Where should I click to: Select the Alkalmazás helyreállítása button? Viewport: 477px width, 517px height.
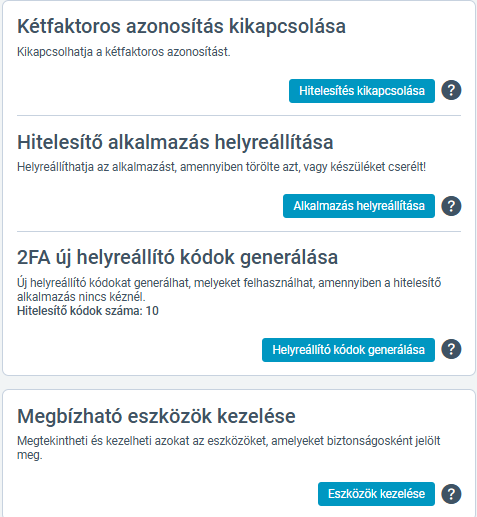[359, 206]
